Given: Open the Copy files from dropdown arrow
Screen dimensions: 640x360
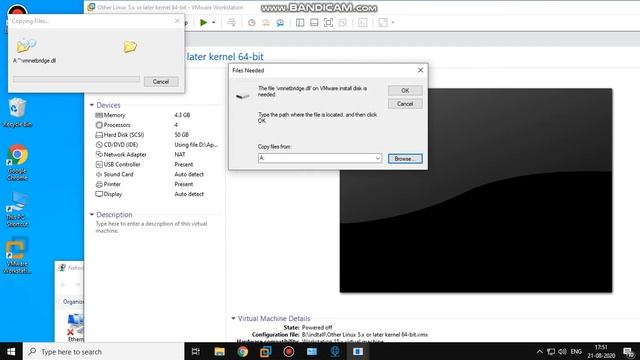Looking at the screenshot, I should click(x=378, y=158).
